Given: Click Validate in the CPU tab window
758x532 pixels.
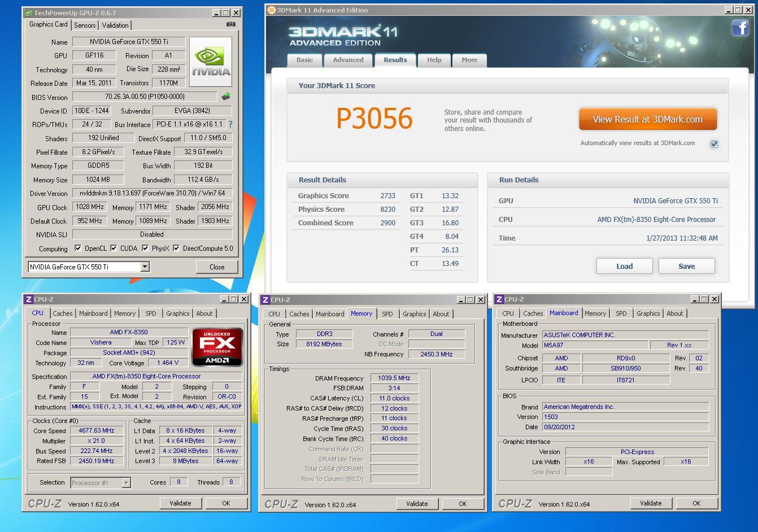Looking at the screenshot, I should pyautogui.click(x=180, y=503).
